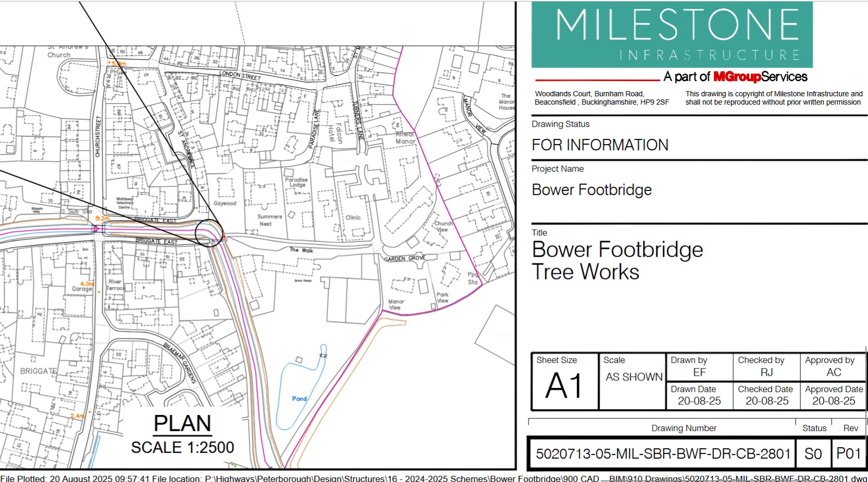Select the Garden Grove street label
The height and width of the screenshot is (482, 868).
[405, 258]
